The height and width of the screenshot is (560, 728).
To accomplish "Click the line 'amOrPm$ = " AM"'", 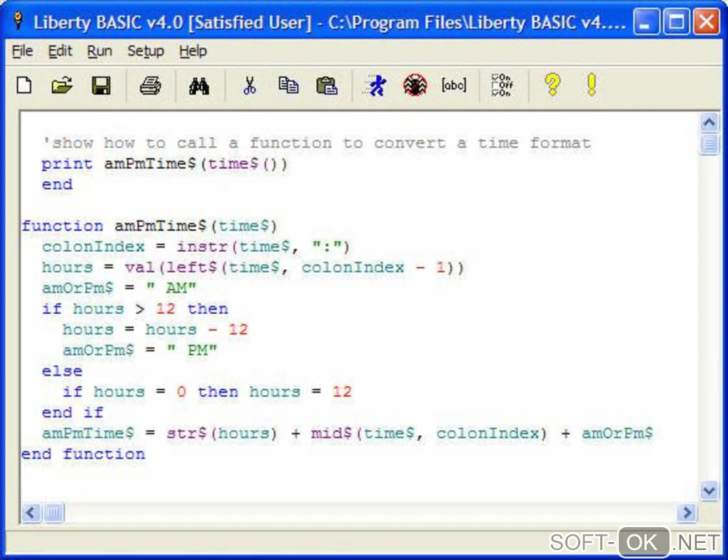I will point(119,288).
